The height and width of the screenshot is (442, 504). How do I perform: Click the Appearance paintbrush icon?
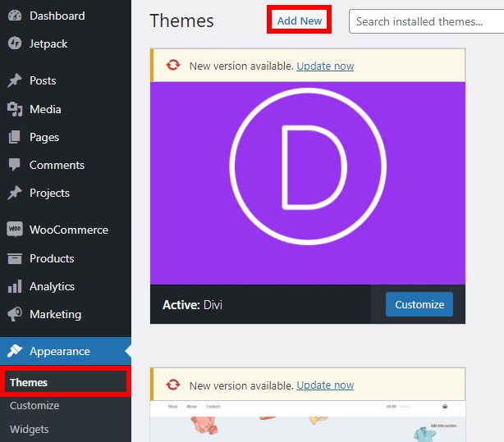15,351
